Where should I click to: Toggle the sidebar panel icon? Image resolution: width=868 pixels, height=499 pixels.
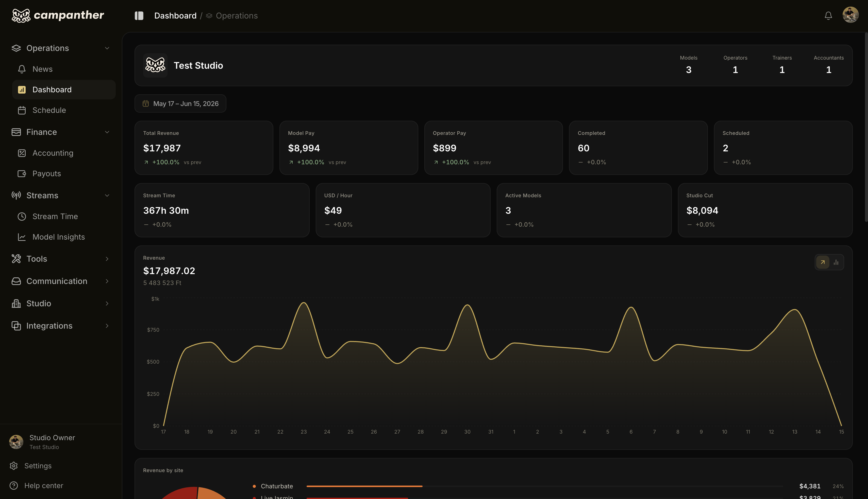point(139,16)
